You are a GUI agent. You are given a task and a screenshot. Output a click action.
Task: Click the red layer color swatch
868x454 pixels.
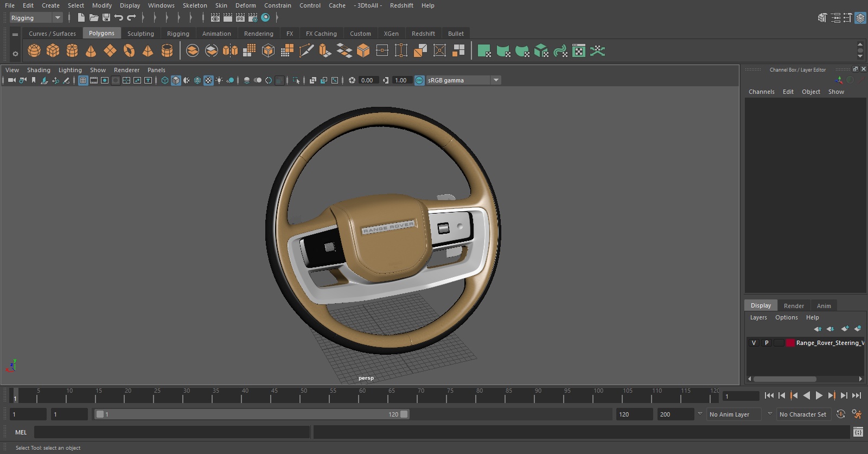pos(790,343)
